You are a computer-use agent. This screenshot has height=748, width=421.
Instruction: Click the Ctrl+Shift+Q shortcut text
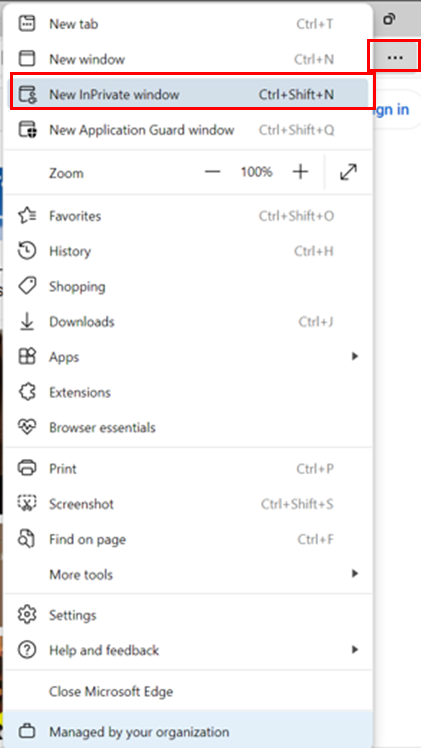(296, 130)
